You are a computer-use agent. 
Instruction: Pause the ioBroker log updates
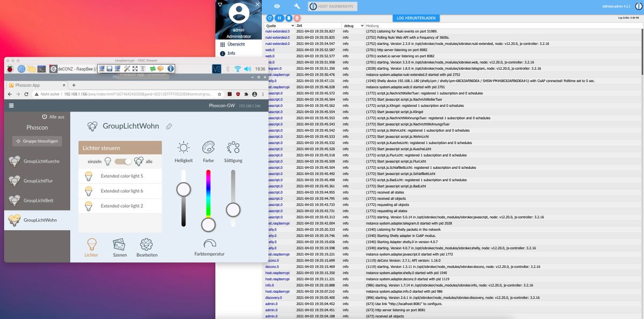[280, 18]
